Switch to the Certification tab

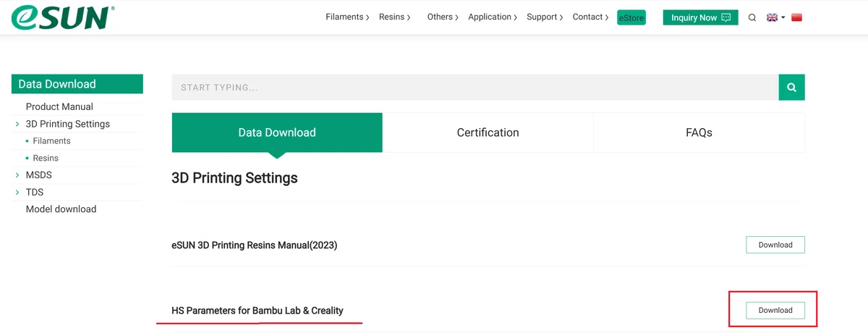click(488, 133)
